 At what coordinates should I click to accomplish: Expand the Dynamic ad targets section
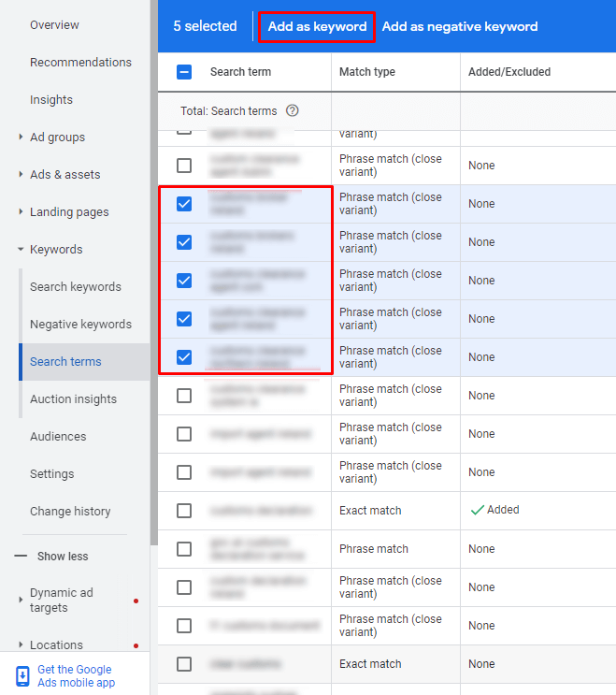[21, 600]
